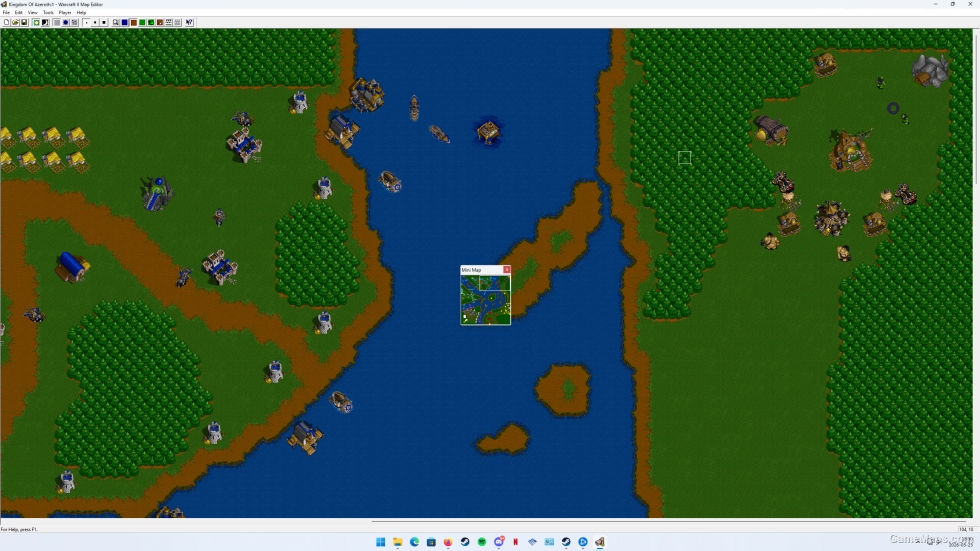Open Firefox from the taskbar
Image resolution: width=980 pixels, height=551 pixels.
(x=448, y=542)
